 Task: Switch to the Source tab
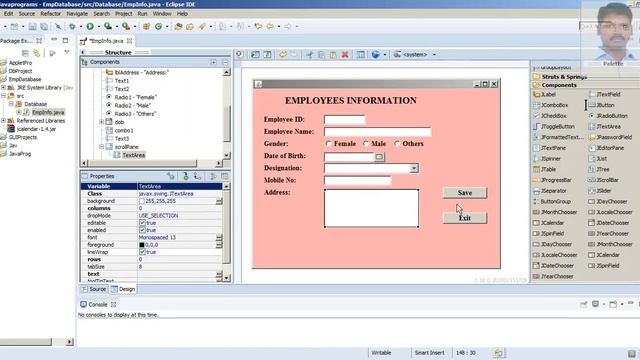94,289
